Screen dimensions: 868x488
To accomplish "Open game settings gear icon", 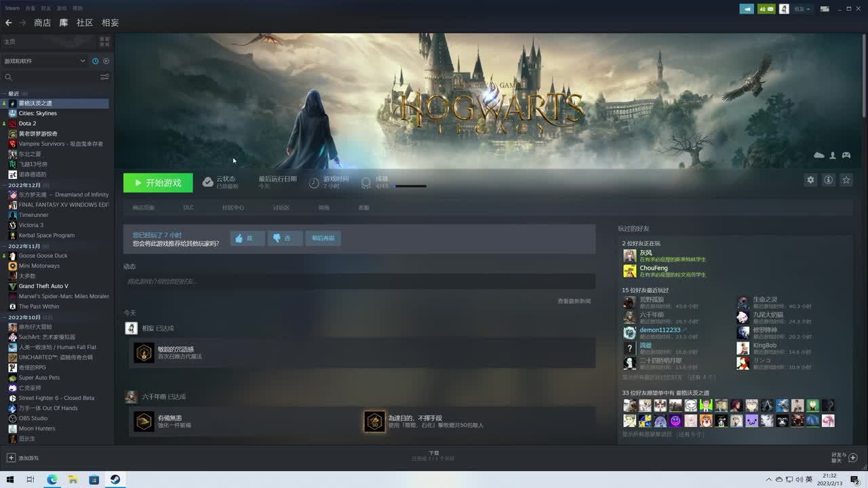I will (810, 180).
